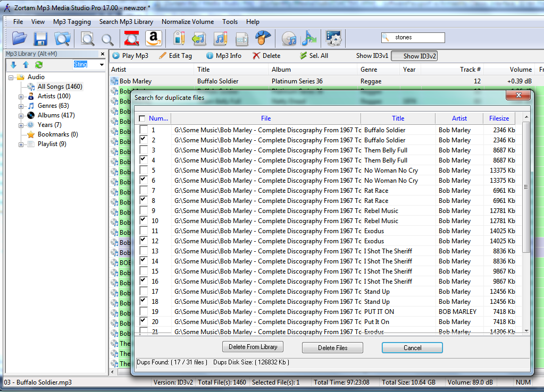Close the Mp3 Library panel

pyautogui.click(x=102, y=54)
